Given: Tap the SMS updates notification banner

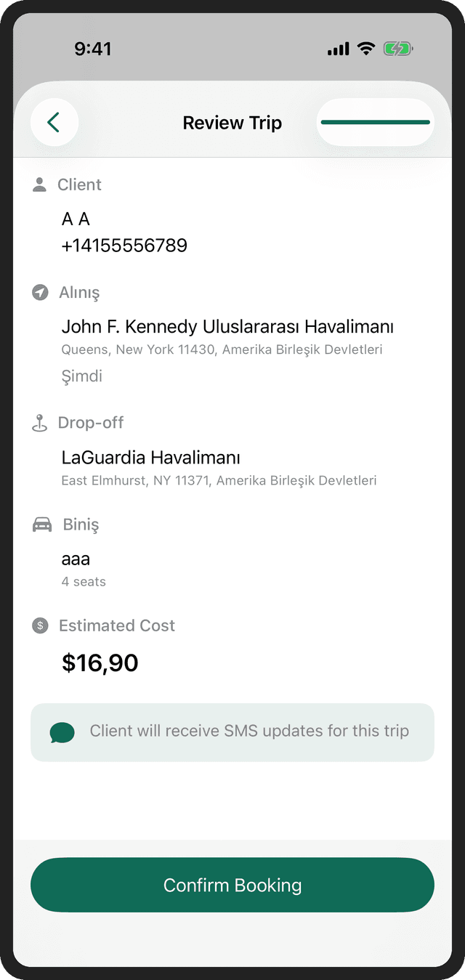Looking at the screenshot, I should click(232, 732).
